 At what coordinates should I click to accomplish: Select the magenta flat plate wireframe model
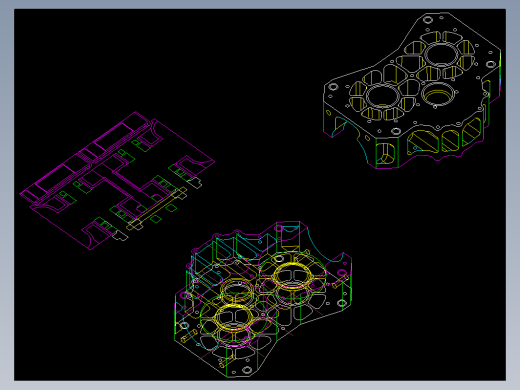[117, 180]
